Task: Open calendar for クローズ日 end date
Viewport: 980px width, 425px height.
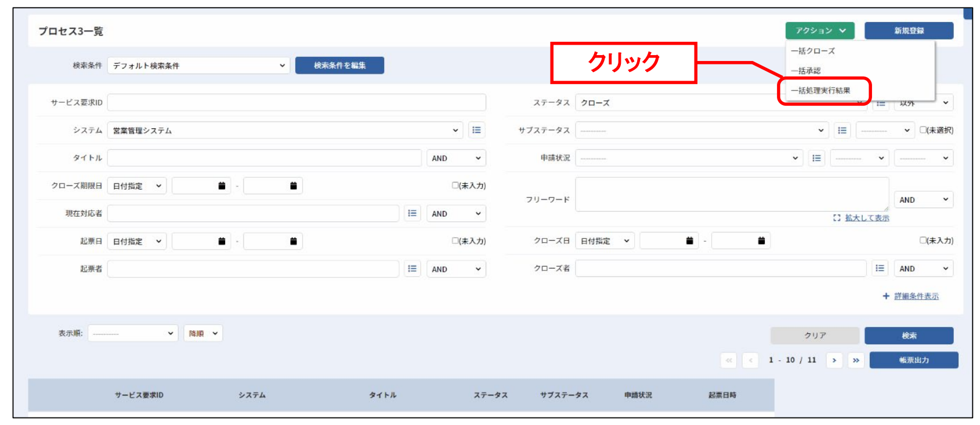Action: pos(761,240)
